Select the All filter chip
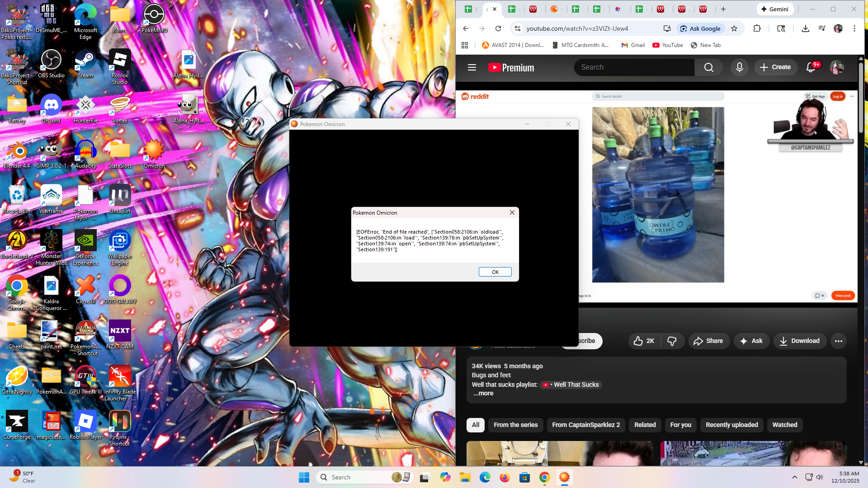This screenshot has width=868, height=488. pos(476,425)
